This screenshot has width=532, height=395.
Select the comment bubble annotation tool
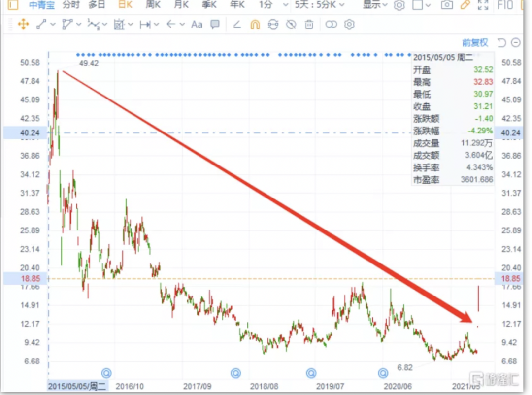pyautogui.click(x=215, y=24)
